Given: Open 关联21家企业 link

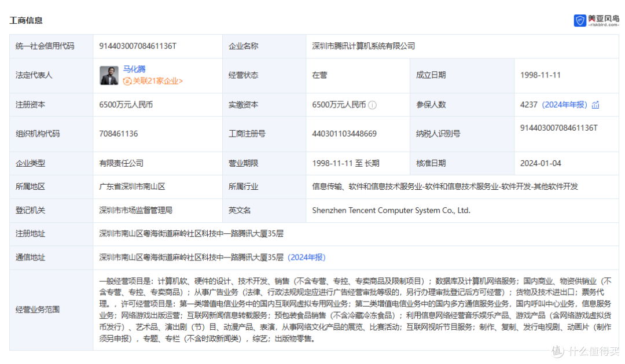Looking at the screenshot, I should click(x=157, y=81).
